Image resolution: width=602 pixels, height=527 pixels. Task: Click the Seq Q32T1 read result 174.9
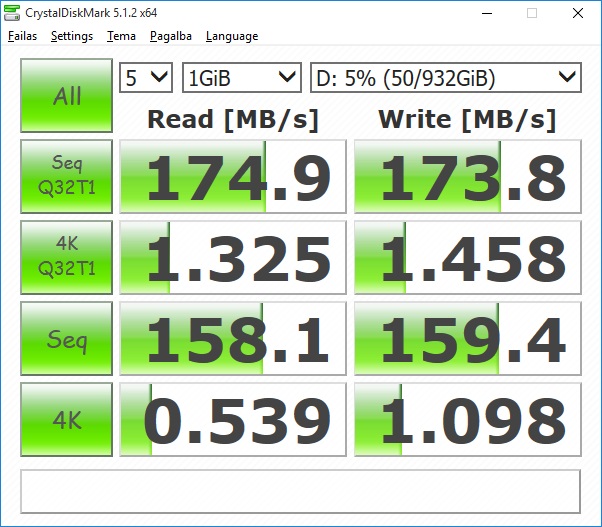[x=233, y=177]
